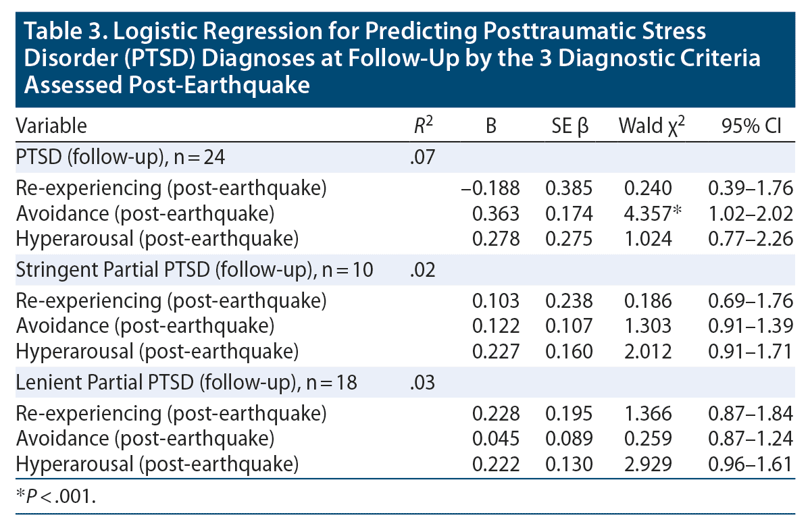Click the confidence interval 0.96–1.61
810x532 pixels.
(750, 464)
